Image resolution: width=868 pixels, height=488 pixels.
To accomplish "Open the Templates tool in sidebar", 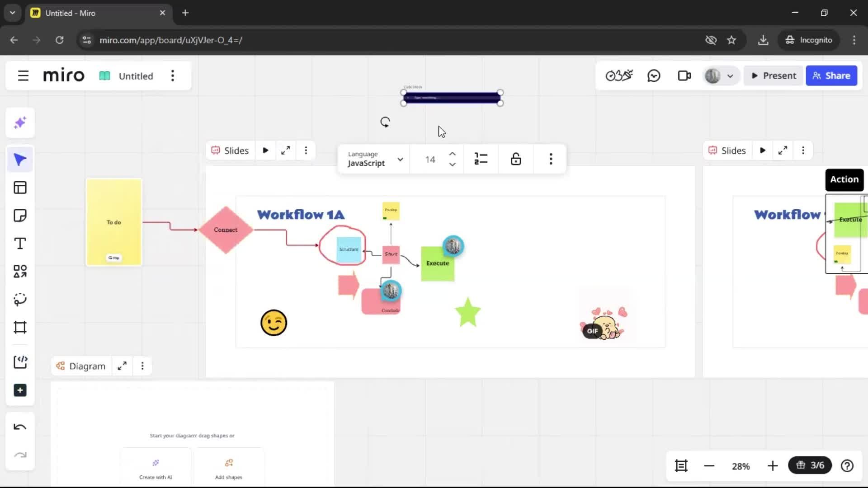I will point(20,188).
